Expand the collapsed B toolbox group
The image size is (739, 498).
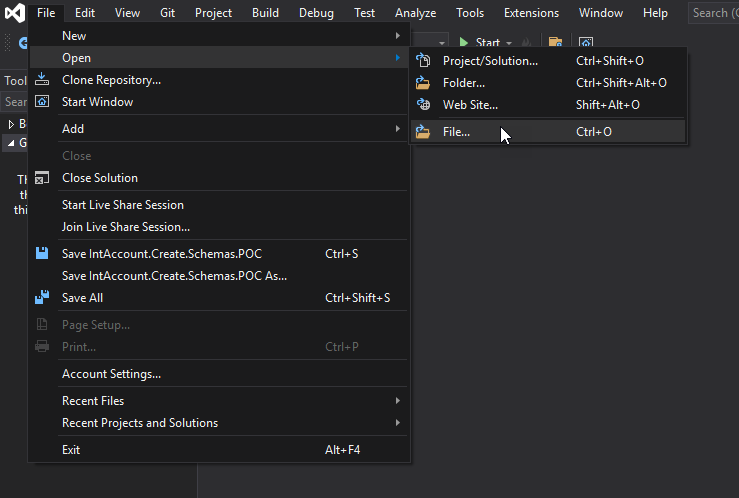click(11, 124)
